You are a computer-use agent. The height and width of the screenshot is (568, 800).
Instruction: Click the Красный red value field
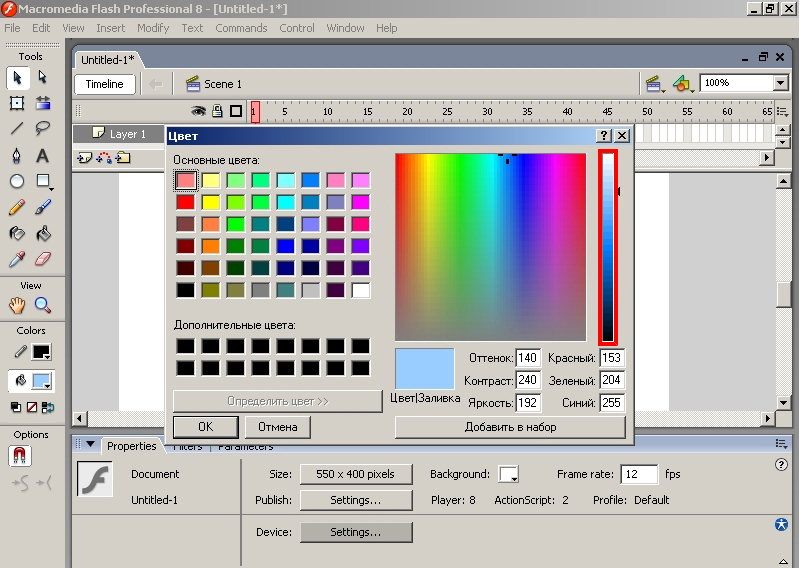click(612, 358)
